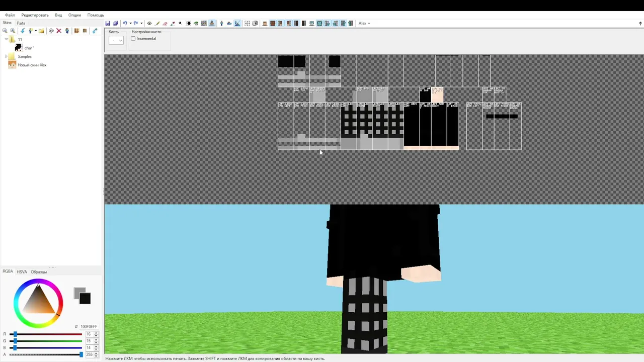Click the Save skin floppy icon

(108, 23)
